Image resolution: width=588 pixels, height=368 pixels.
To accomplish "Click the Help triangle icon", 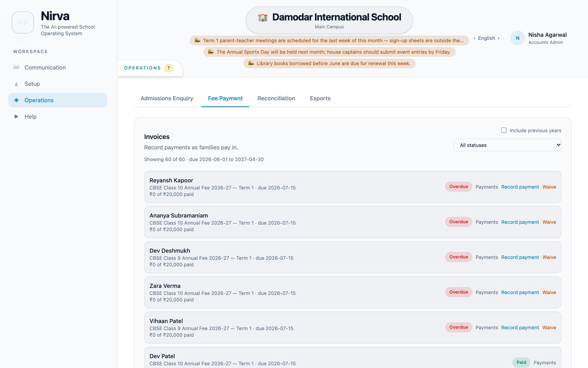I will [x=16, y=116].
